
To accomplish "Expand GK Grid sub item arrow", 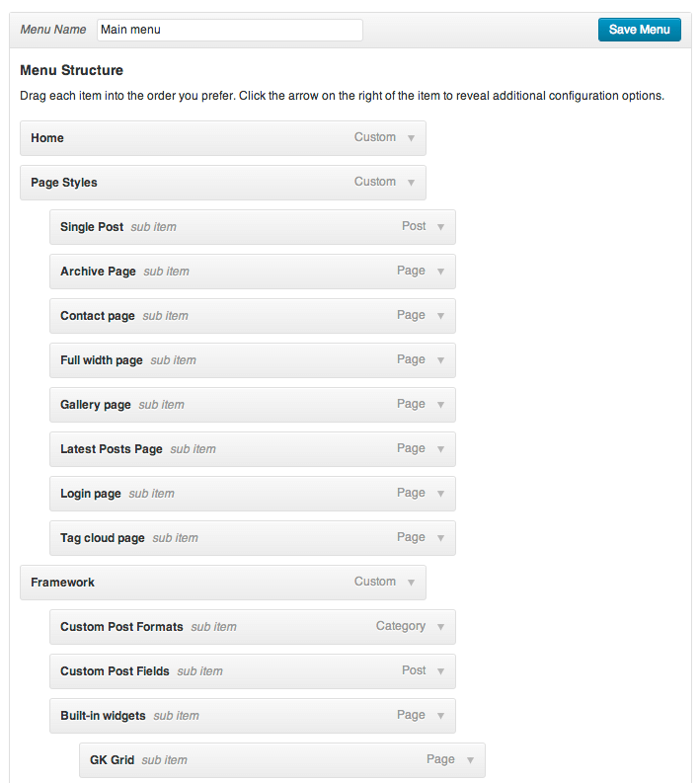I will tap(470, 760).
